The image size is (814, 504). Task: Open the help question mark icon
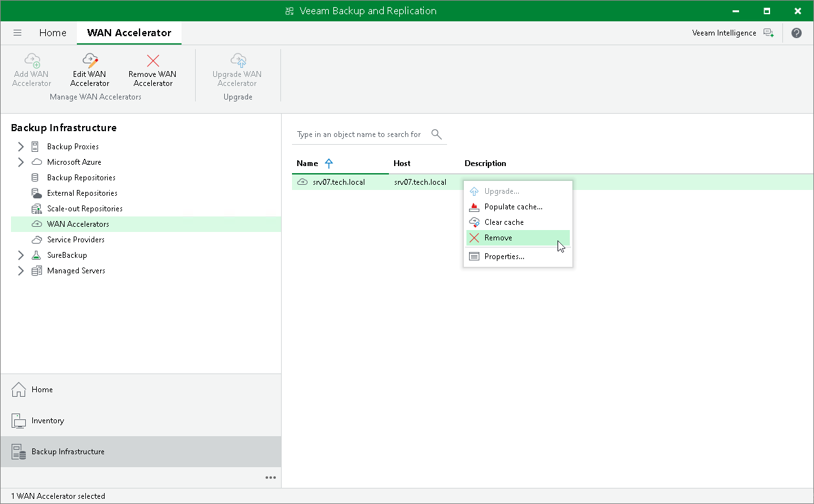[797, 33]
